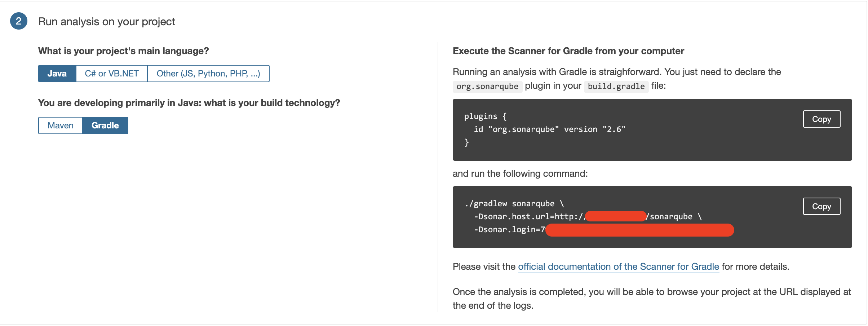Click the project main language question text
Viewport: 868px width, 326px height.
pos(123,50)
